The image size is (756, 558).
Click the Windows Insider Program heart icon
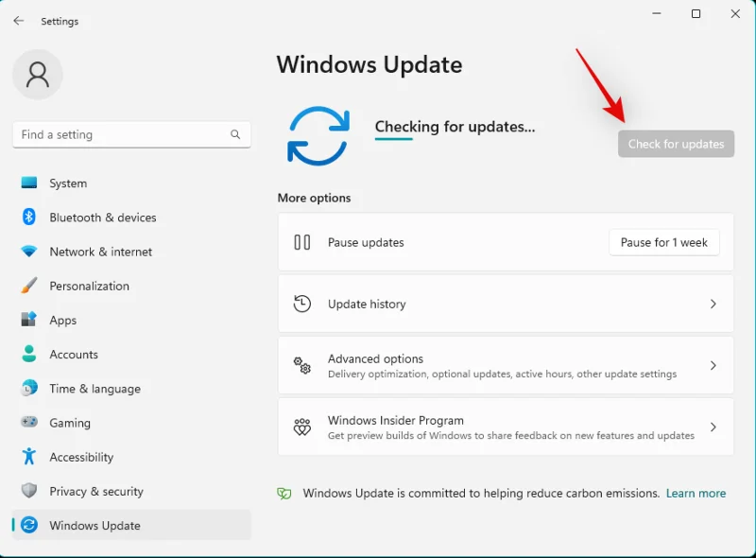tap(302, 427)
